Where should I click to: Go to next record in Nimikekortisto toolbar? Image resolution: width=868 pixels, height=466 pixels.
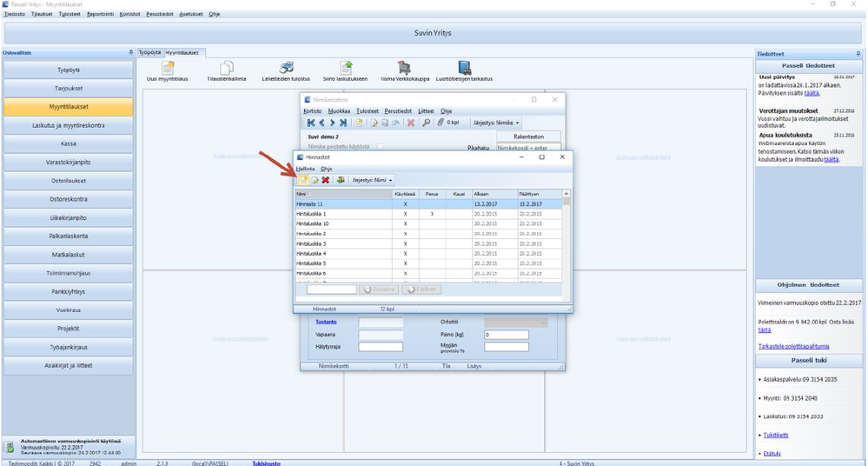pyautogui.click(x=332, y=123)
